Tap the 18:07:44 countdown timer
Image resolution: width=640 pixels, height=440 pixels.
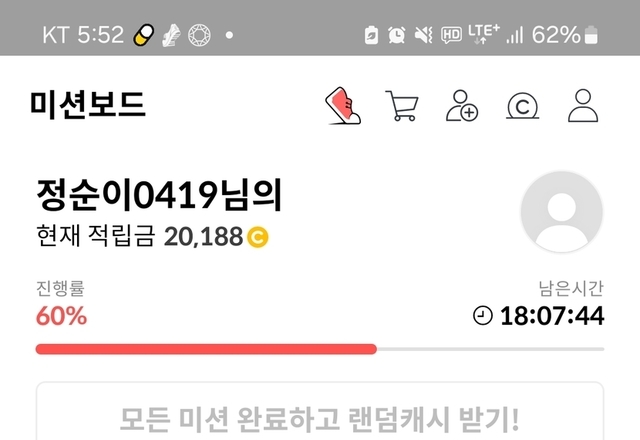pos(552,316)
